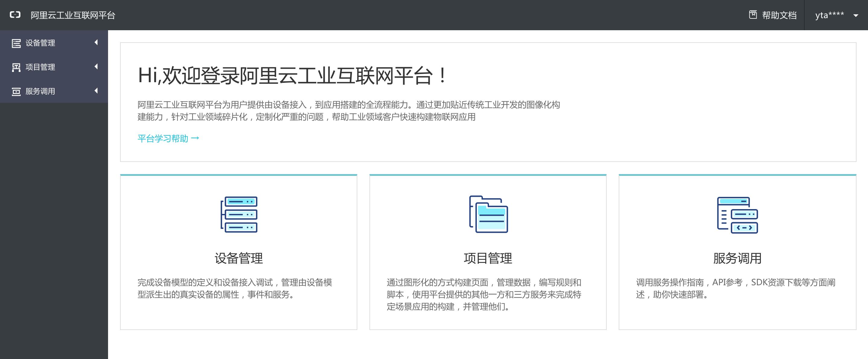Click the 设备管理 card title
Screen dimensions: 868x359
coord(238,258)
